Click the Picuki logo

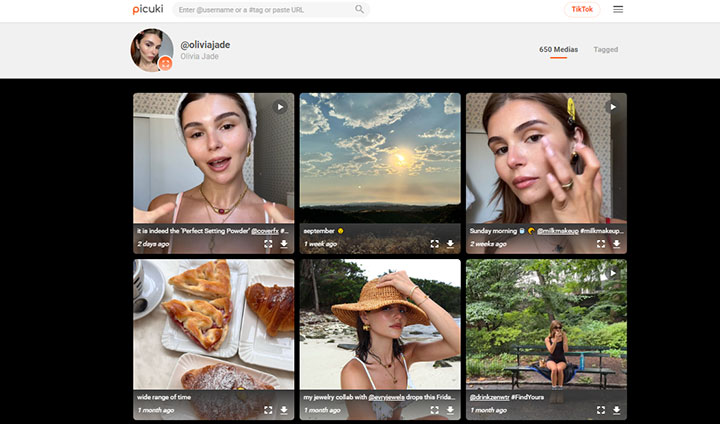tap(147, 9)
